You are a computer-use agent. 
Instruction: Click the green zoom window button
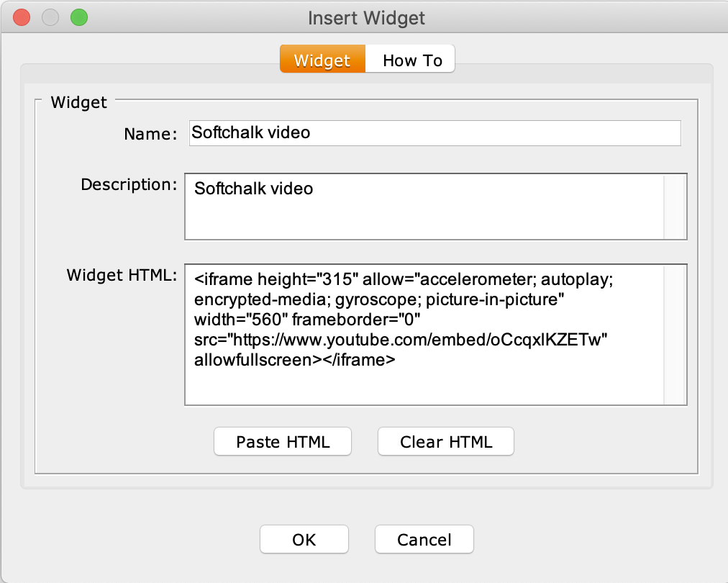point(79,18)
